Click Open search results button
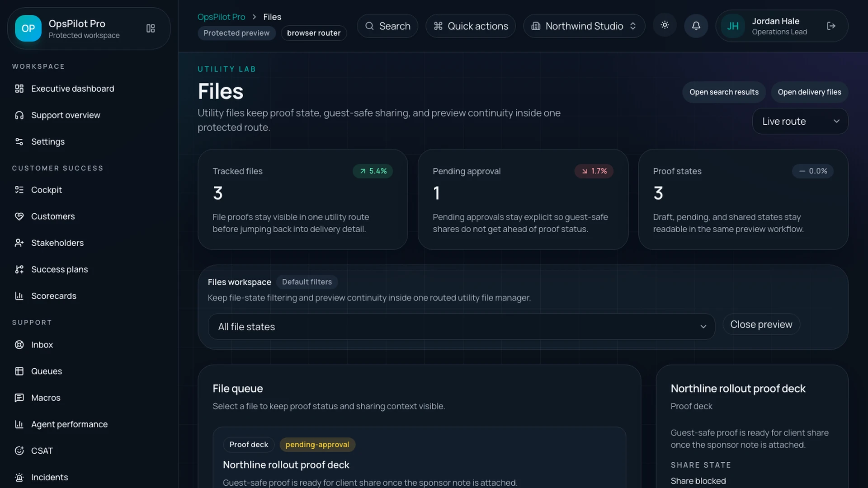Viewport: 868px width, 488px height. [724, 92]
